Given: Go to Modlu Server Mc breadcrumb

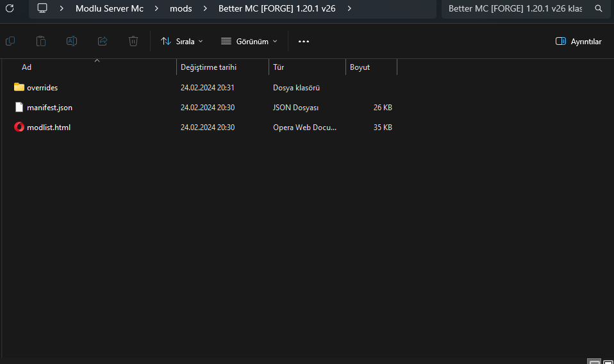Looking at the screenshot, I should [109, 8].
